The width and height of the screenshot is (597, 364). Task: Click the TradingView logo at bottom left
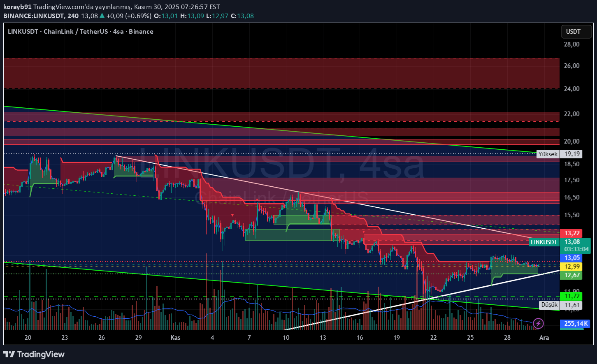34,354
